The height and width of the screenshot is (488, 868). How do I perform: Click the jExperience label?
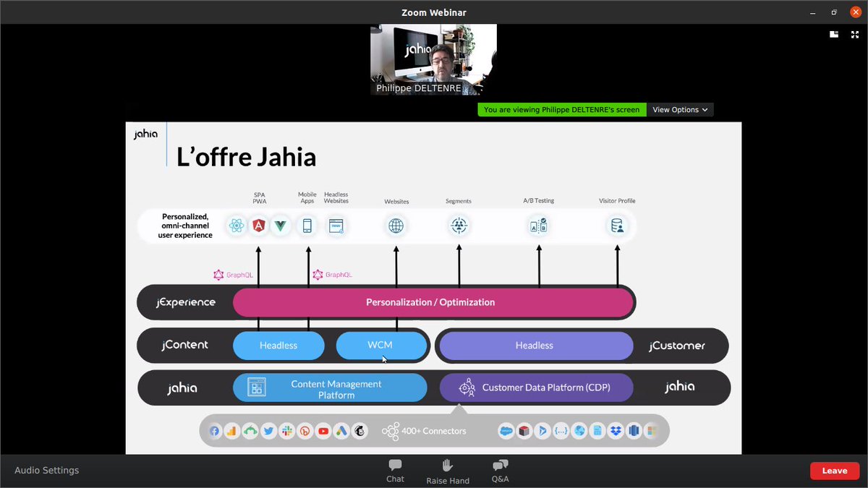coord(186,302)
